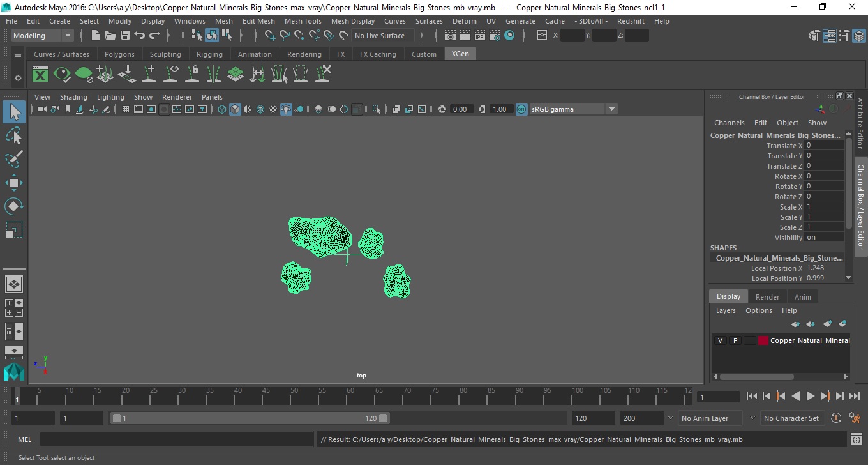
Task: Click the red layer color swatch
Action: click(763, 340)
